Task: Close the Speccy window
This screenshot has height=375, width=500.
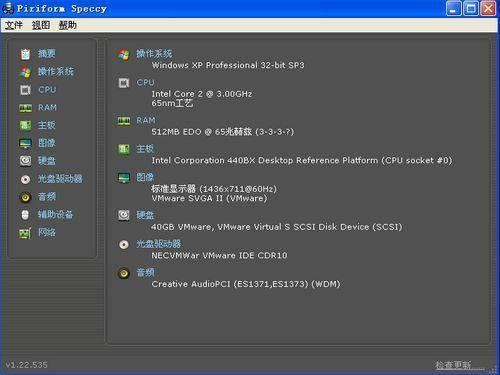Action: 488,8
